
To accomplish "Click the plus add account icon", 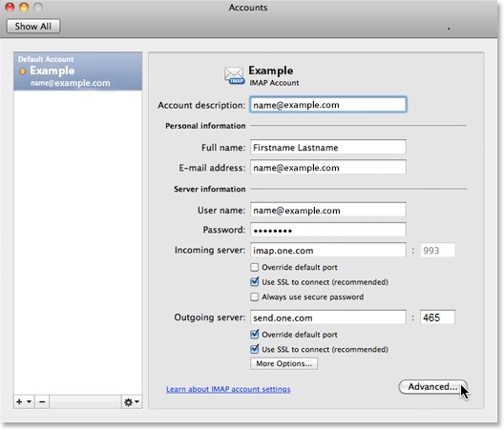I will click(x=19, y=401).
